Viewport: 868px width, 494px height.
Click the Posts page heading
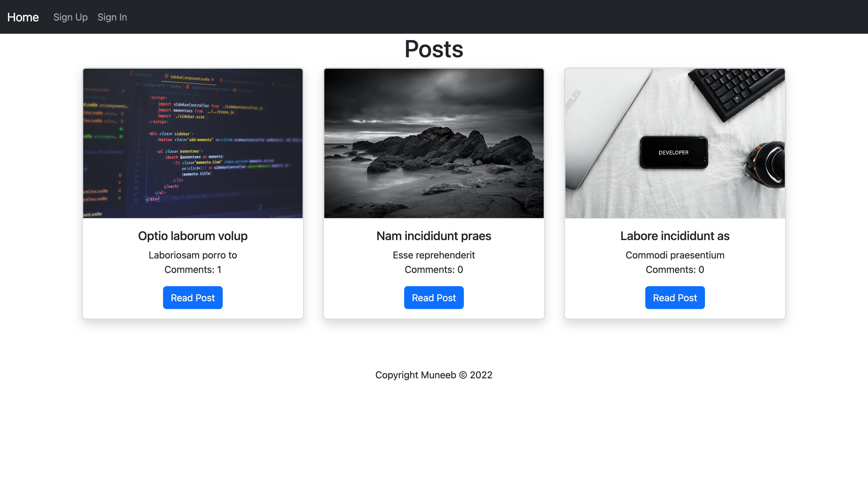[433, 49]
